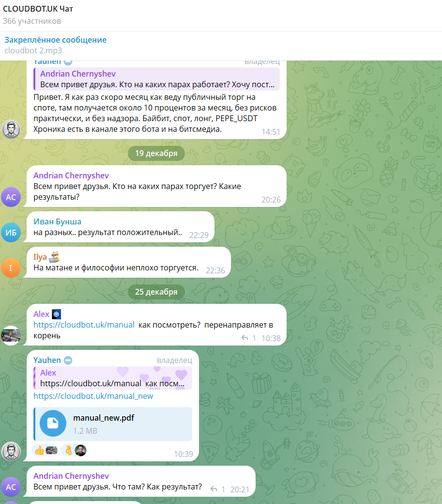442x504 pixels.
Task: Open the https://cloudbot.uk/manual_new link
Action: pos(93,396)
